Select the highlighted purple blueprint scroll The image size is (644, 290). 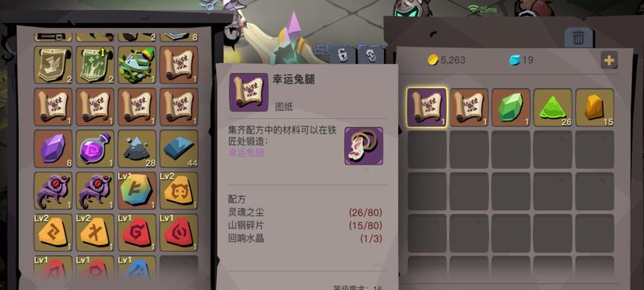pos(427,107)
